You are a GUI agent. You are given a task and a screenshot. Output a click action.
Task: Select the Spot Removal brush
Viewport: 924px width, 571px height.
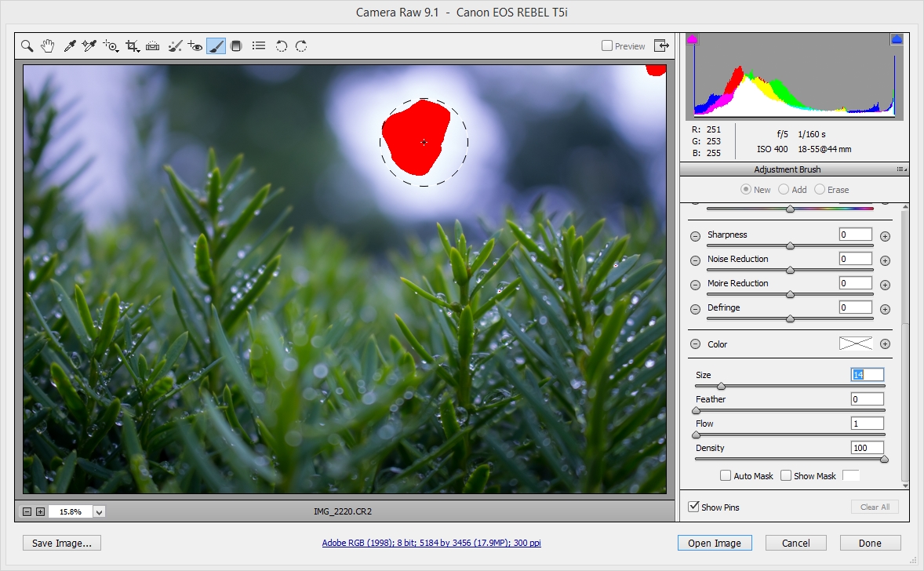pyautogui.click(x=173, y=45)
